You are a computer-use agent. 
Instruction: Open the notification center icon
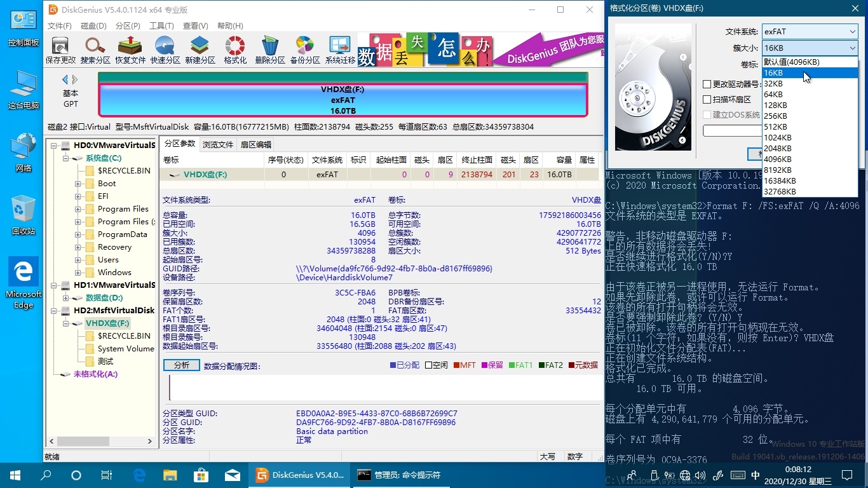(846, 475)
